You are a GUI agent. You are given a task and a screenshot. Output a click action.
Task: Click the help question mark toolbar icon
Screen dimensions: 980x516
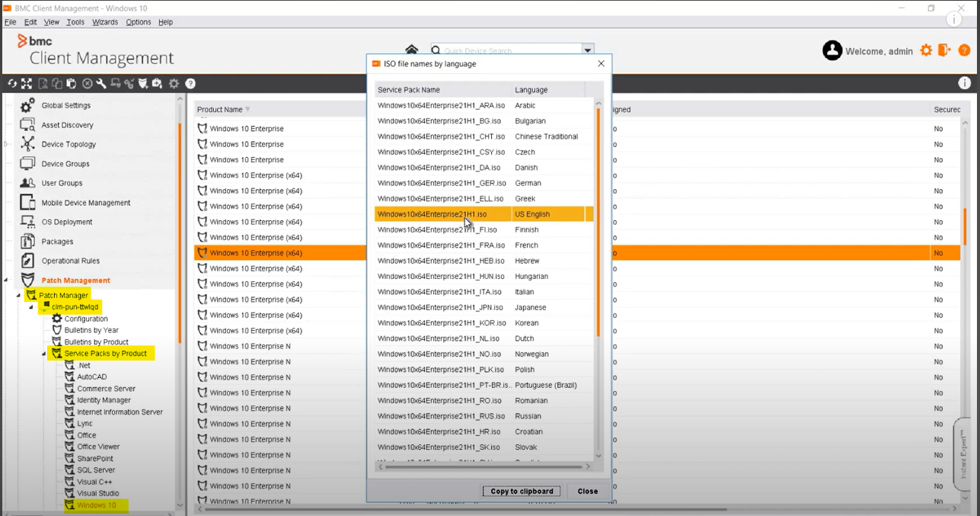pos(190,84)
